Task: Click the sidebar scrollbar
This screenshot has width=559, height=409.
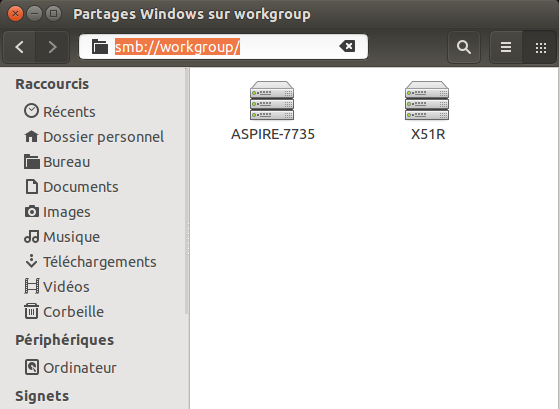Action: click(186, 191)
